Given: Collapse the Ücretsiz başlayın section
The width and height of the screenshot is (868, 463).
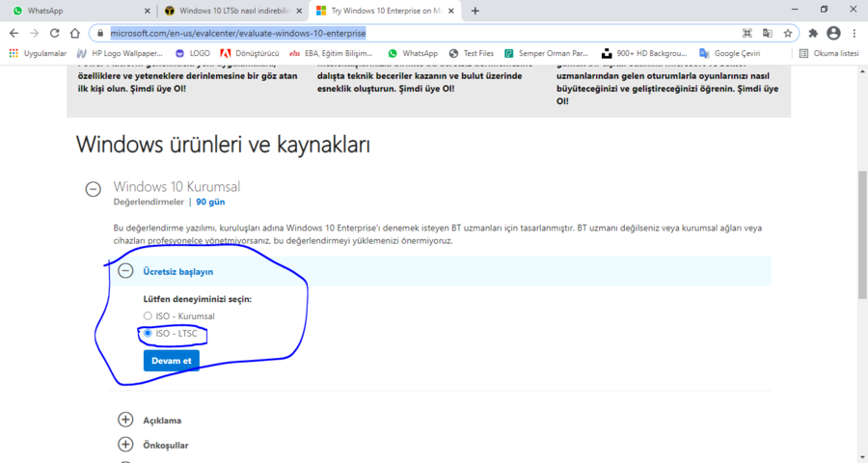Looking at the screenshot, I should [125, 271].
